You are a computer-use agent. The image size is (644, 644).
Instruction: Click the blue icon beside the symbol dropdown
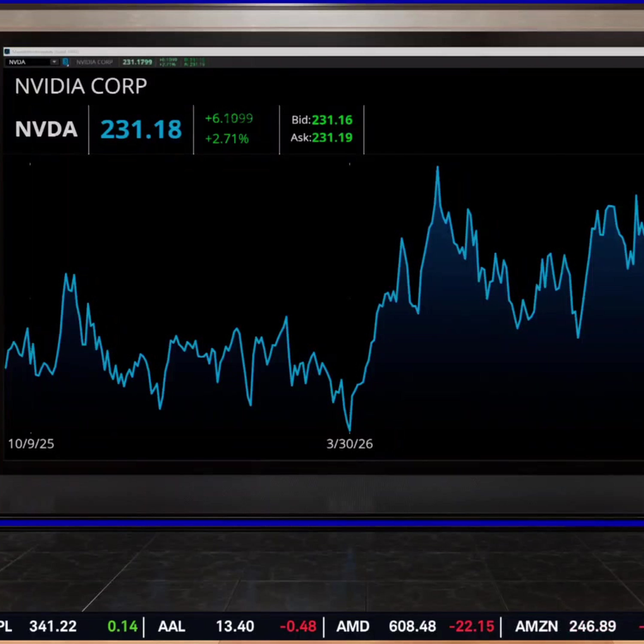pyautogui.click(x=66, y=62)
